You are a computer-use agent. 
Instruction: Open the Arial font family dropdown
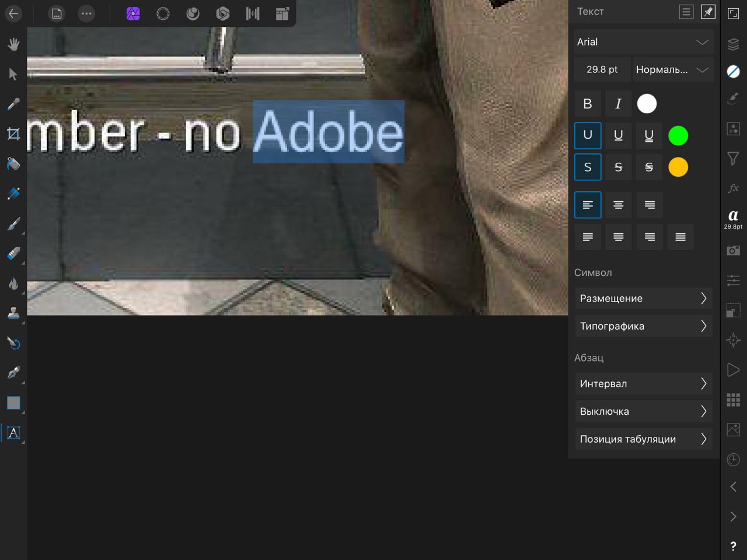644,42
